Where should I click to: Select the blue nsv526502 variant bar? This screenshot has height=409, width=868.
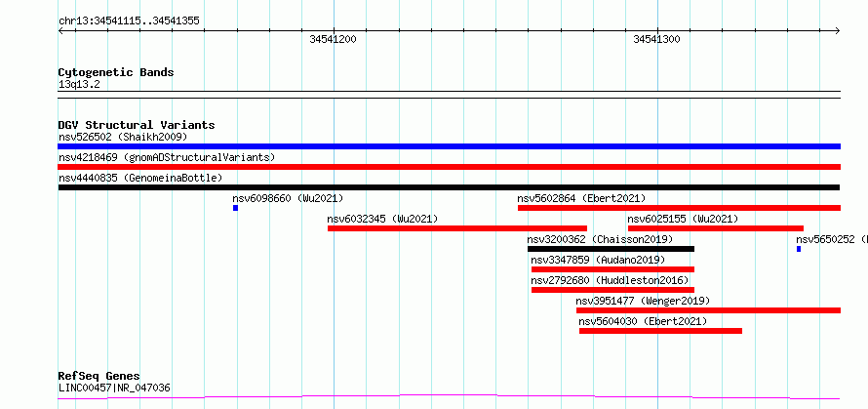[449, 146]
